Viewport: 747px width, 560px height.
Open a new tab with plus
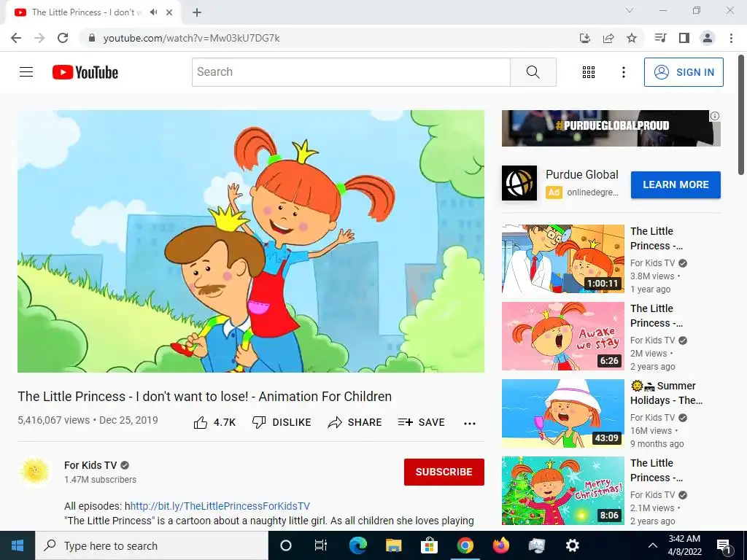(197, 12)
